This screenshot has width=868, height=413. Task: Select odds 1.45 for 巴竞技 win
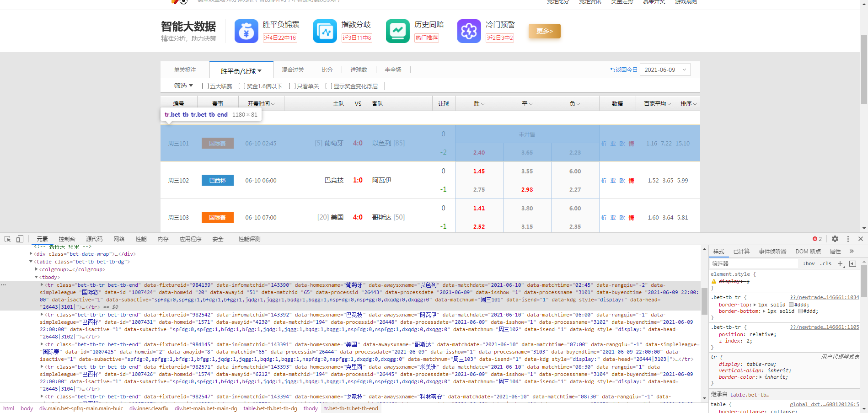[479, 171]
